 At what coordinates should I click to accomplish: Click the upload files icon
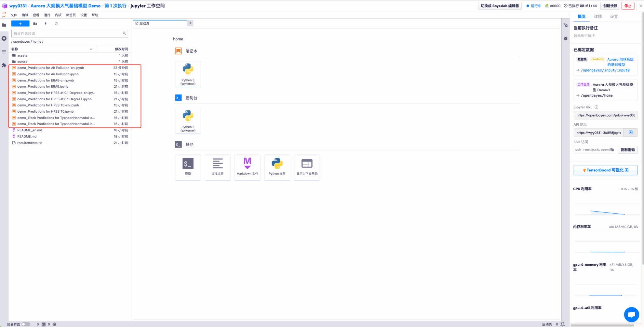click(x=46, y=24)
